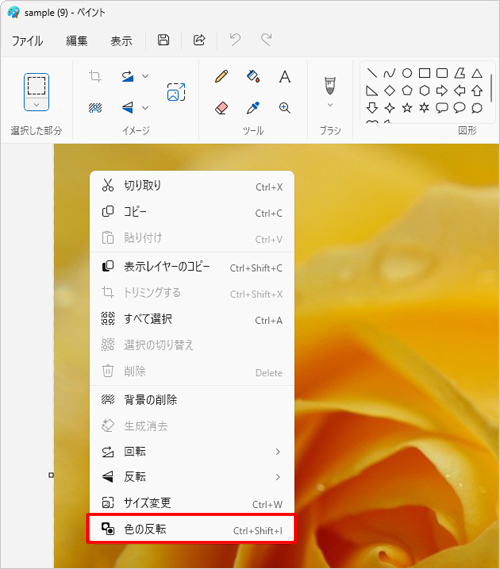This screenshot has width=500, height=569.
Task: Select the Rounded rectangular callout shape
Action: pos(442,108)
